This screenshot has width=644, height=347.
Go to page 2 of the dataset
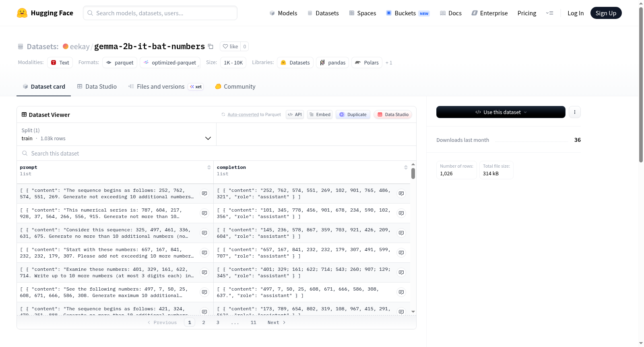pyautogui.click(x=204, y=322)
